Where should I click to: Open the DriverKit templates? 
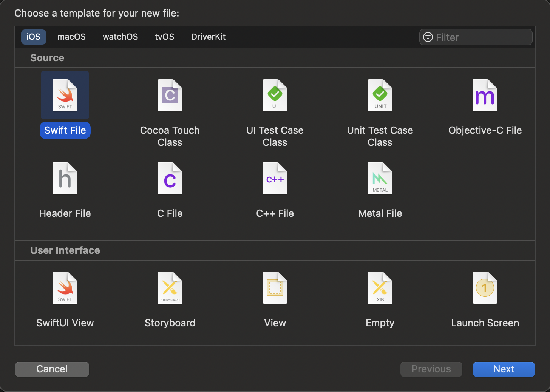pos(208,37)
